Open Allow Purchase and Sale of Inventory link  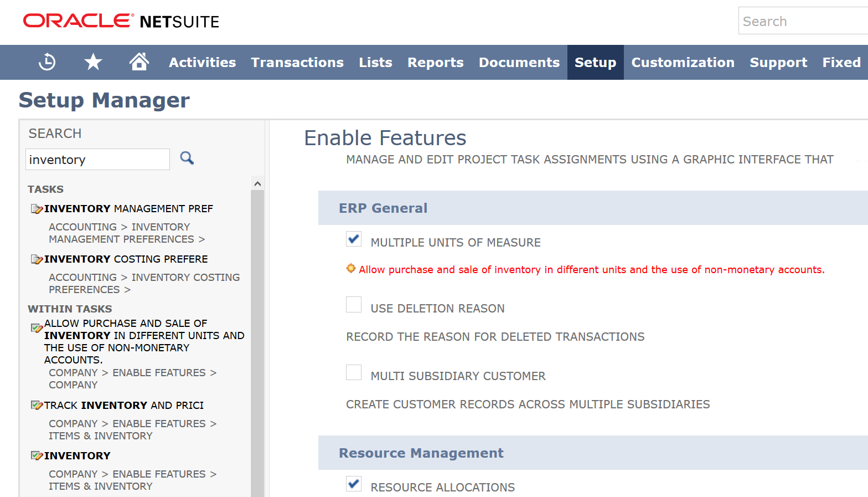(x=144, y=341)
